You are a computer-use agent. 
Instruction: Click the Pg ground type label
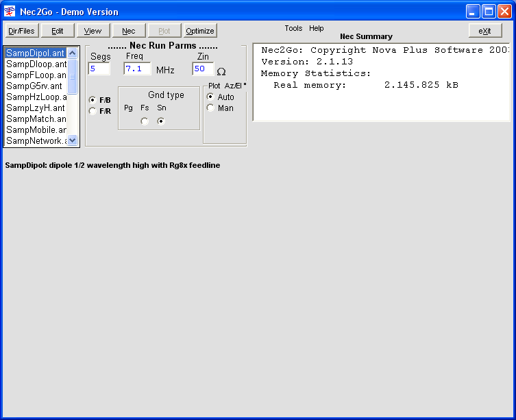pyautogui.click(x=128, y=108)
